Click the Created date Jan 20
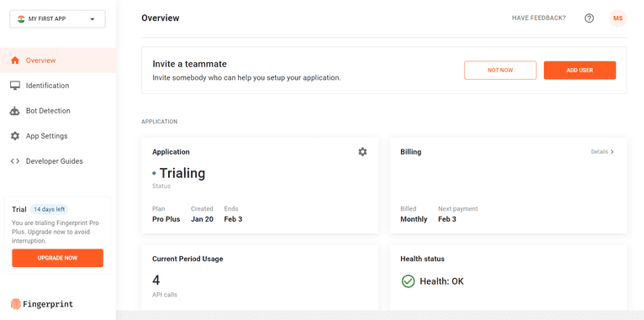644x320 pixels. coord(202,219)
